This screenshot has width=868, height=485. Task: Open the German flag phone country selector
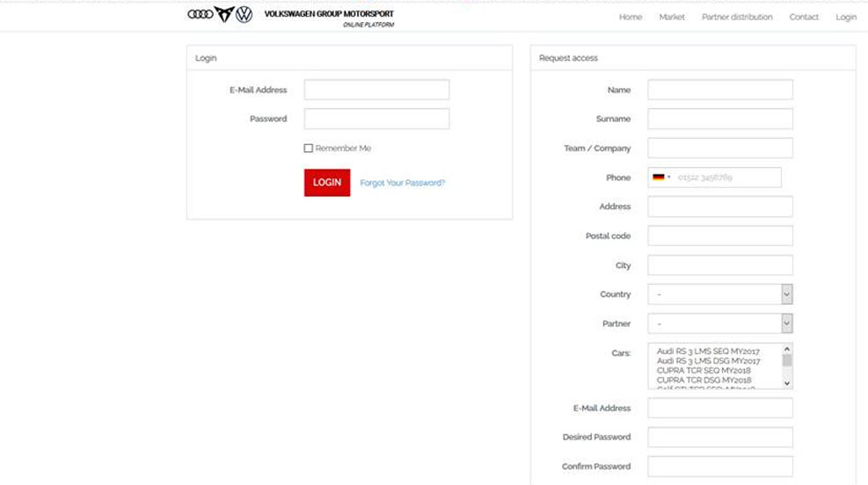tap(661, 177)
